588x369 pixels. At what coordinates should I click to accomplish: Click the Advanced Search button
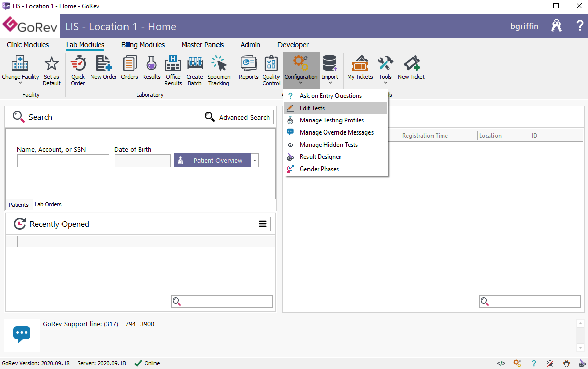237,117
